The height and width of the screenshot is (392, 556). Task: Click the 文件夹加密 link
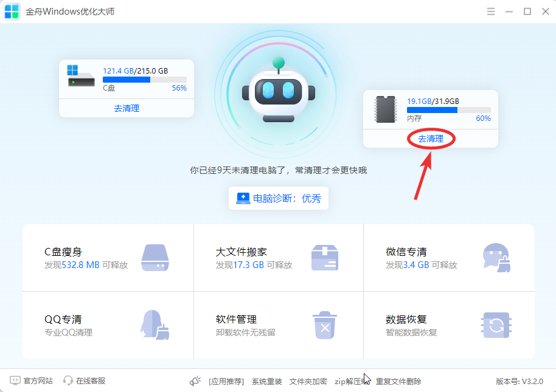308,382
